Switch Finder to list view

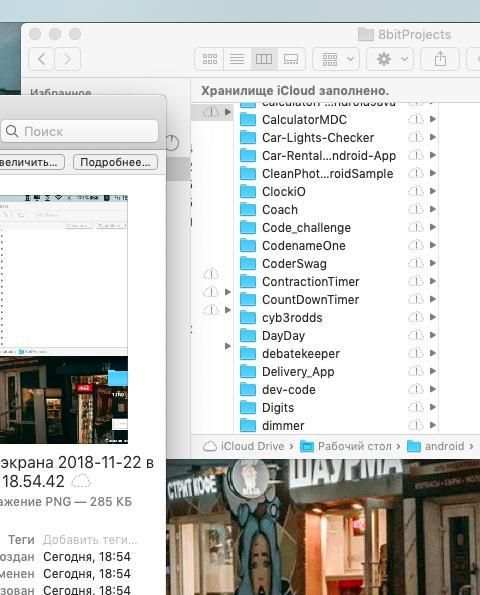(x=237, y=59)
